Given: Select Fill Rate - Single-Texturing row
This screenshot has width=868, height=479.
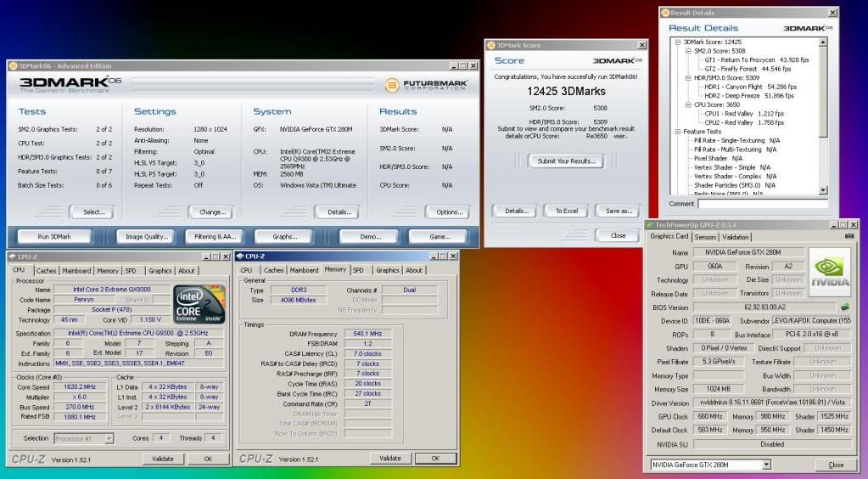Looking at the screenshot, I should click(736, 141).
